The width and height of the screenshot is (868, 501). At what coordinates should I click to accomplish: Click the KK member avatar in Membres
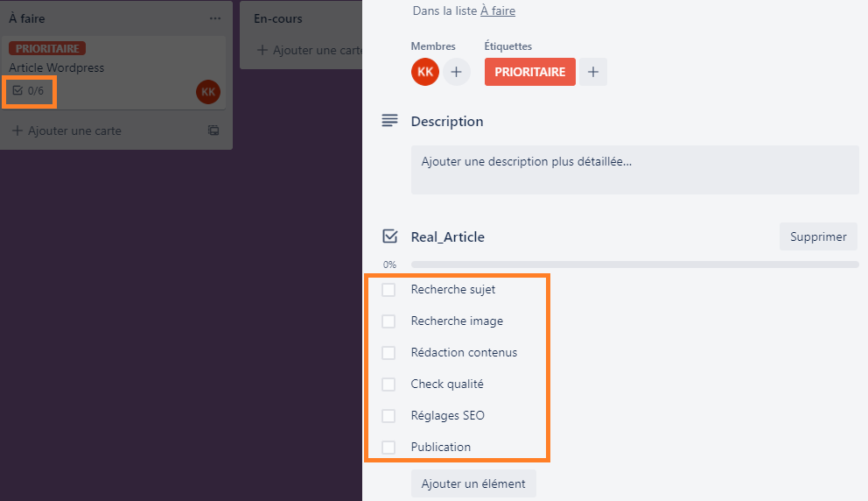click(x=425, y=72)
